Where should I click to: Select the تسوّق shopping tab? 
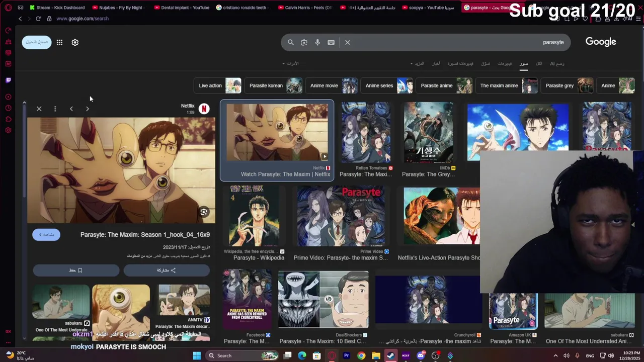coord(486,64)
